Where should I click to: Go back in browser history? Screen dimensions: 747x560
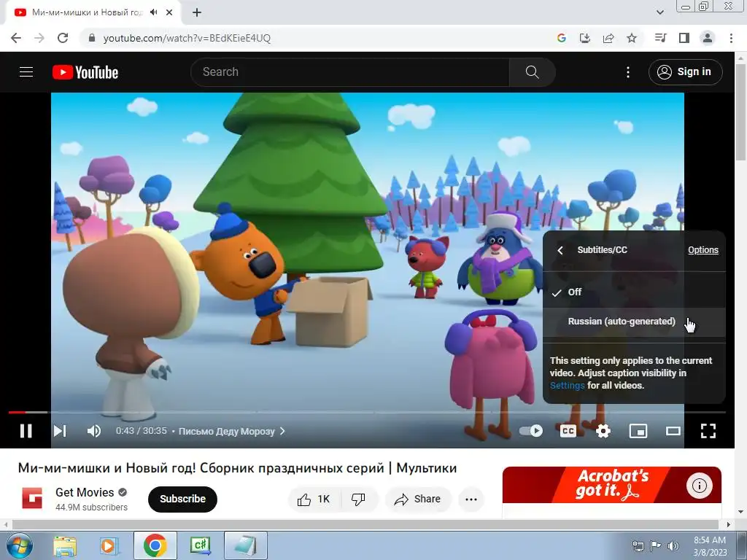tap(16, 38)
